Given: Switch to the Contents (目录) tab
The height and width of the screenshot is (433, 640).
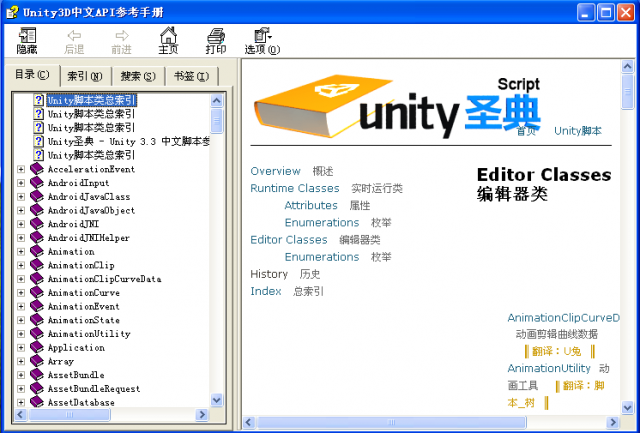Looking at the screenshot, I should (x=32, y=75).
